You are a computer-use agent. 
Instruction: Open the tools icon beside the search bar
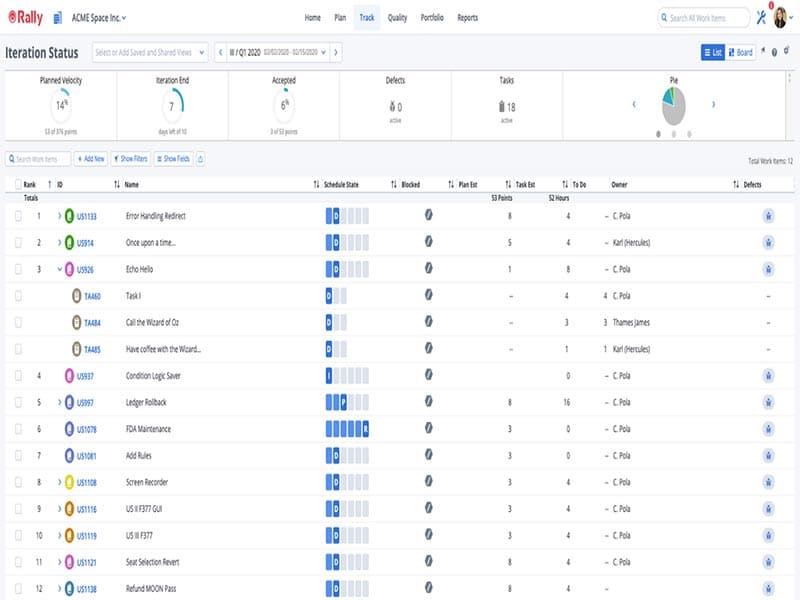coord(762,18)
